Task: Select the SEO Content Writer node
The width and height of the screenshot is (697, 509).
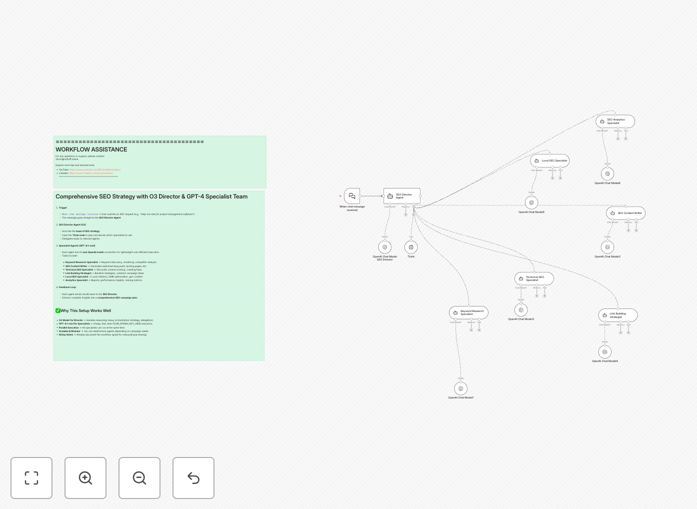Action: point(626,213)
